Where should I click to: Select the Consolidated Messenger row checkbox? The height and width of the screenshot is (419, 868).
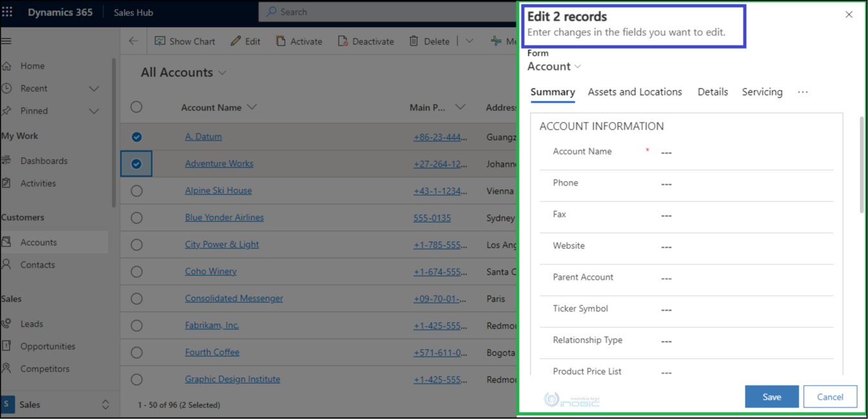click(137, 298)
